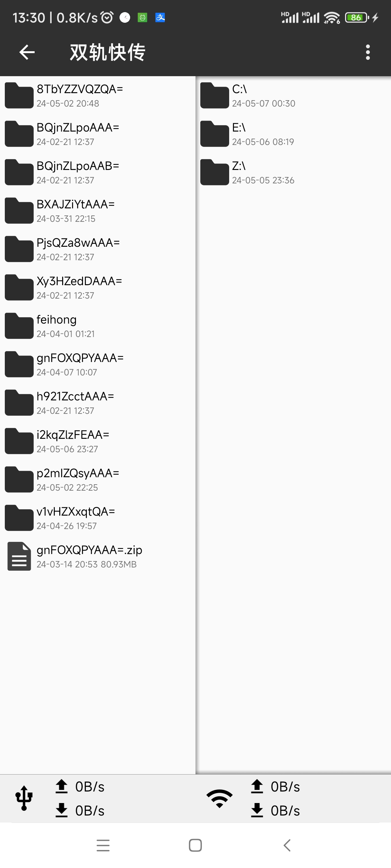This screenshot has height=868, width=391.
Task: Select folder h921ZcctAAA=
Action: coord(97,403)
